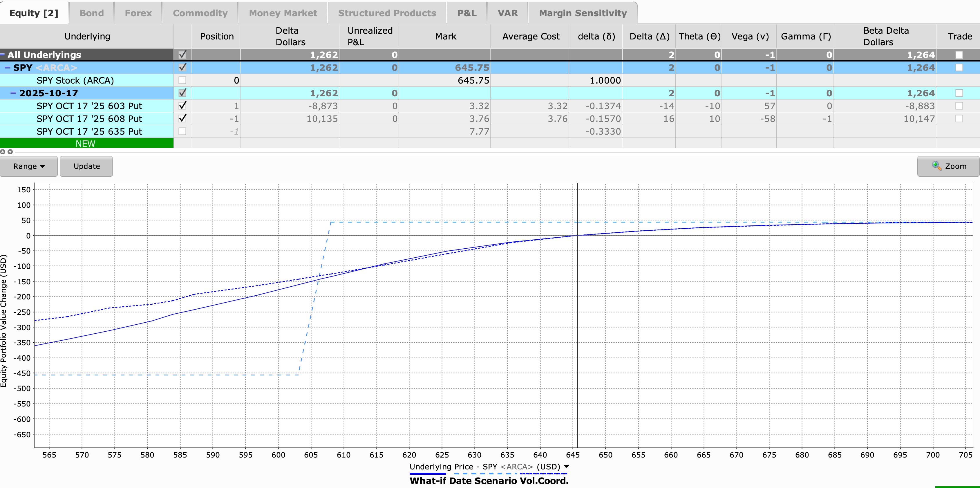The width and height of the screenshot is (980, 488).
Task: Click the 635 Put position cell
Action: tap(216, 131)
